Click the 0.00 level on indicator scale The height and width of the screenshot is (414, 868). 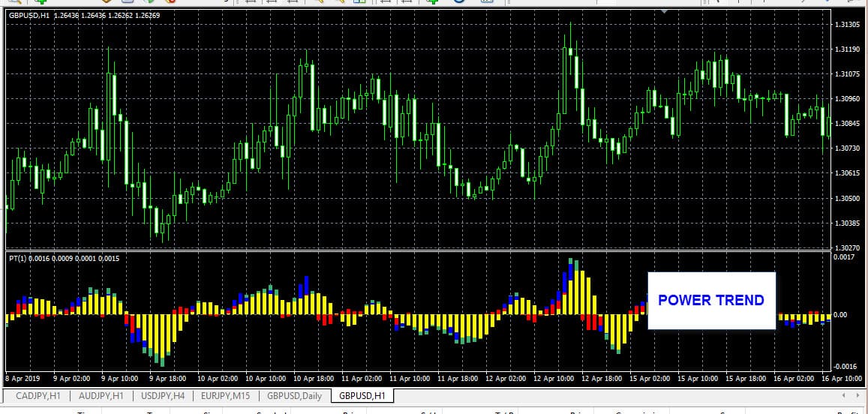[842, 315]
